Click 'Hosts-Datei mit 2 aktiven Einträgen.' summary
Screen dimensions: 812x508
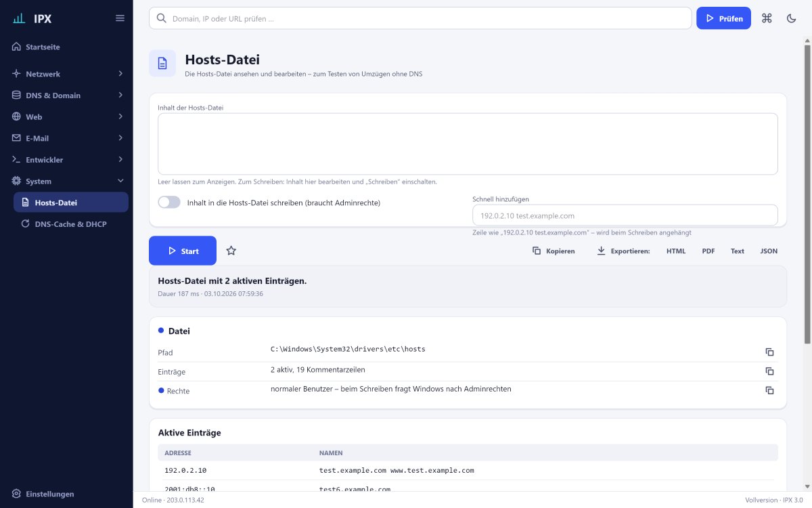click(x=232, y=280)
